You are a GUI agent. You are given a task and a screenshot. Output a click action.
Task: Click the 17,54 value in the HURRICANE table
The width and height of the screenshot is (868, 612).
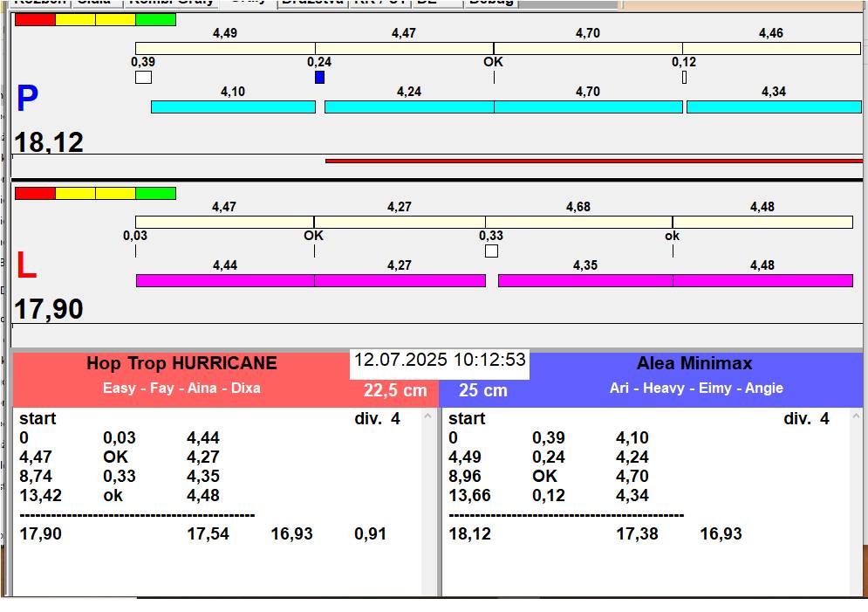click(x=208, y=534)
